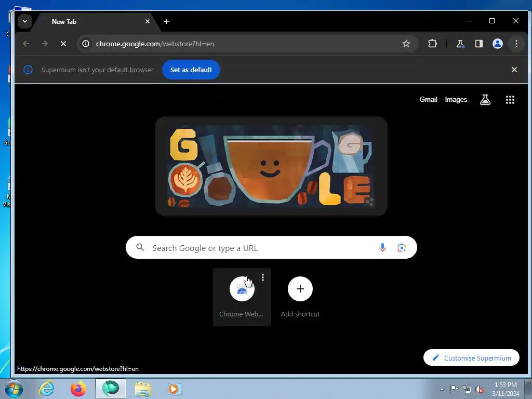Share the doodle via share icon
Screen dimensions: 532x399
click(x=369, y=203)
